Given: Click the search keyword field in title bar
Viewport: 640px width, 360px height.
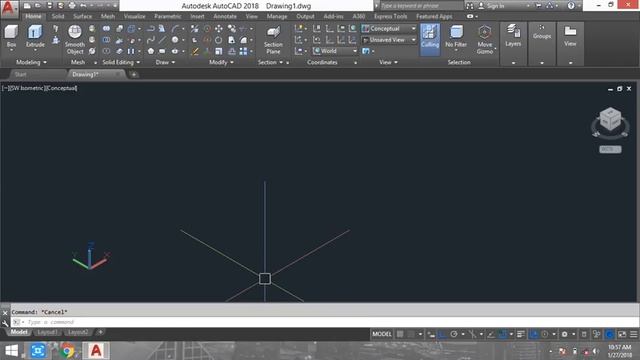Looking at the screenshot, I should click(420, 6).
